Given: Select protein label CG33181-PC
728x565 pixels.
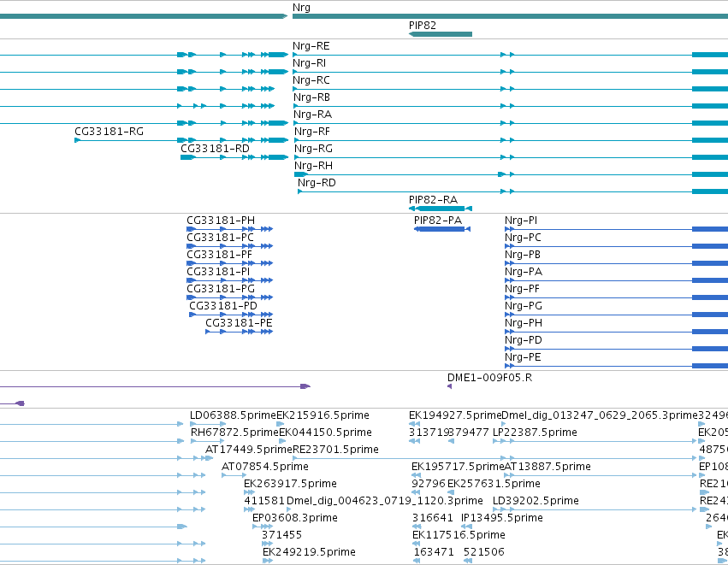Looking at the screenshot, I should click(220, 238).
